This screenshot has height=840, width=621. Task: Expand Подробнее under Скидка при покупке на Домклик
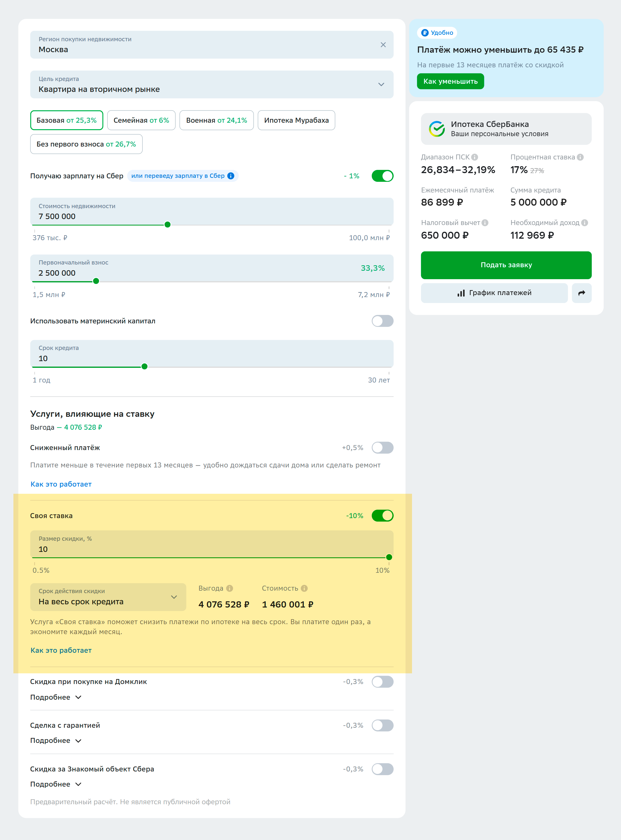pos(56,697)
